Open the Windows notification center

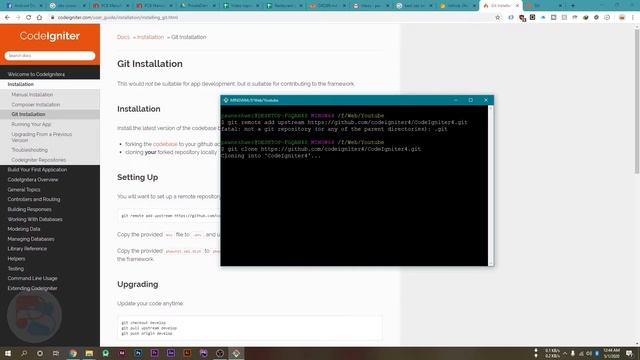click(x=630, y=353)
